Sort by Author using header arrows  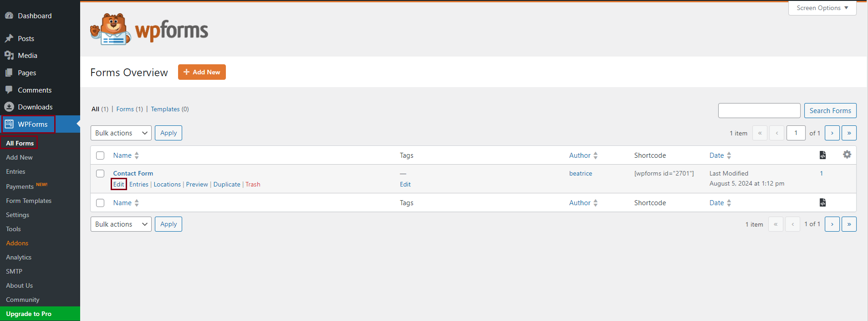coord(596,155)
